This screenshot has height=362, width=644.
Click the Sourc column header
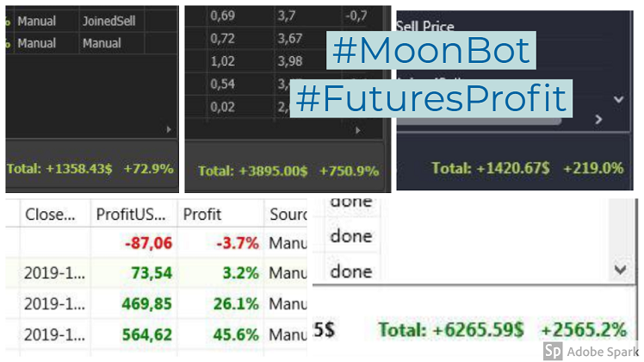tap(286, 214)
